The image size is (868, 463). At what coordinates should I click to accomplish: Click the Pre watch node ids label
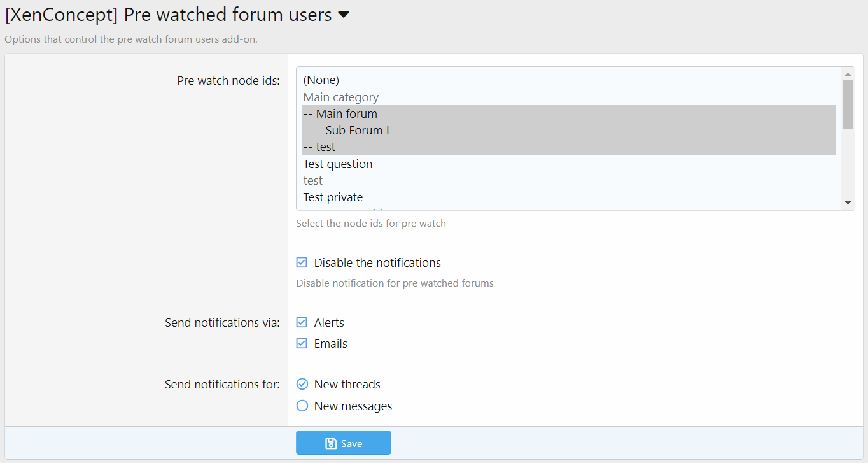point(228,81)
